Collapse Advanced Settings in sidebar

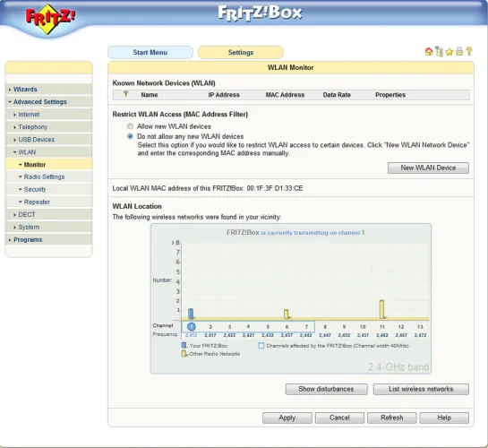pos(48,102)
